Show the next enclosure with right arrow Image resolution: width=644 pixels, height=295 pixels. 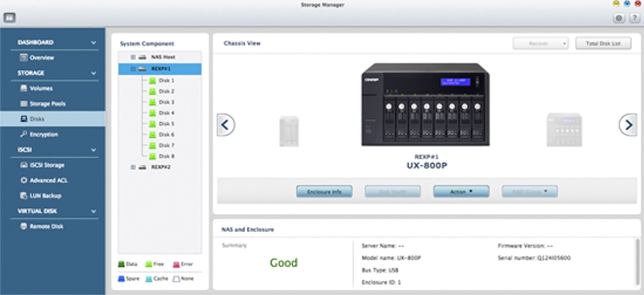coord(628,125)
